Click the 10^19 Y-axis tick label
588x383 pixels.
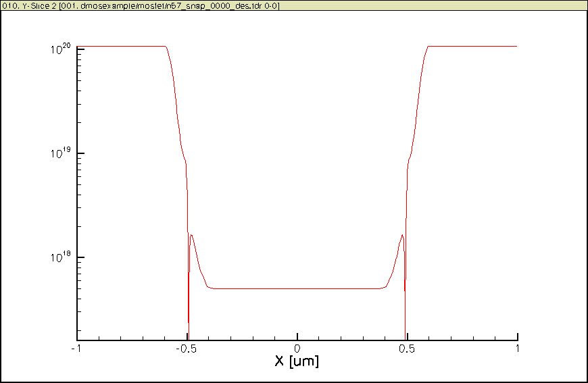pos(60,153)
